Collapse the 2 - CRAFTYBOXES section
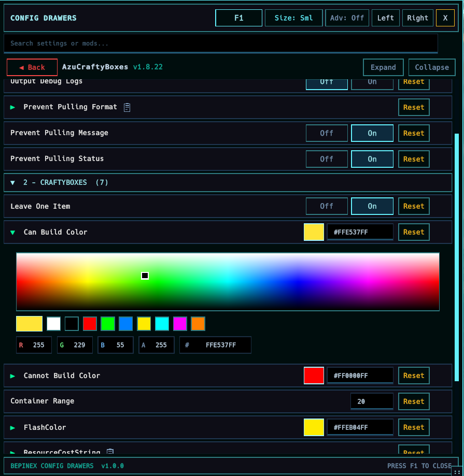Screen dimensions: 464x476 [12, 182]
